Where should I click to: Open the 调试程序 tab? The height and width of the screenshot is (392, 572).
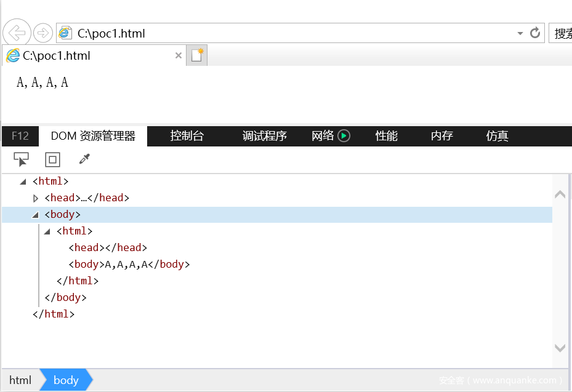[264, 136]
